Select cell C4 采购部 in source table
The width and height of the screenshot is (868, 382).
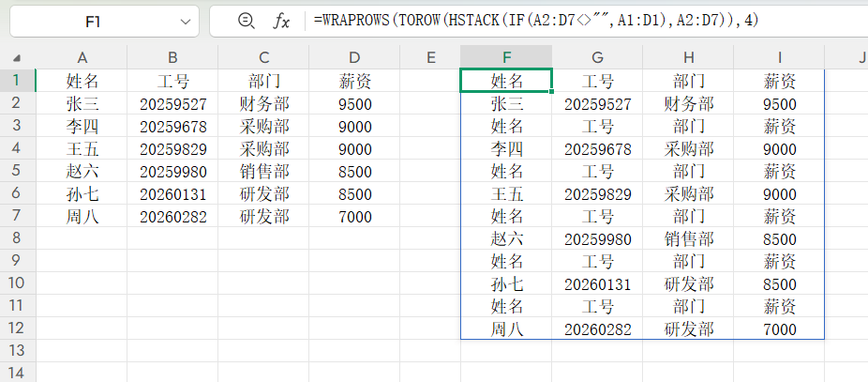[x=264, y=149]
